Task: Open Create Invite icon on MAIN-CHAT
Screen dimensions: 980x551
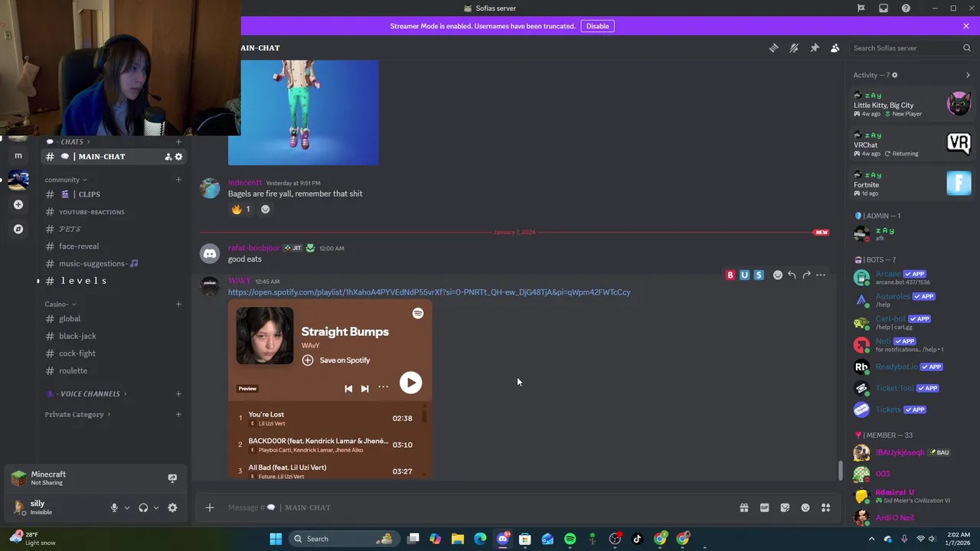Action: coord(168,157)
